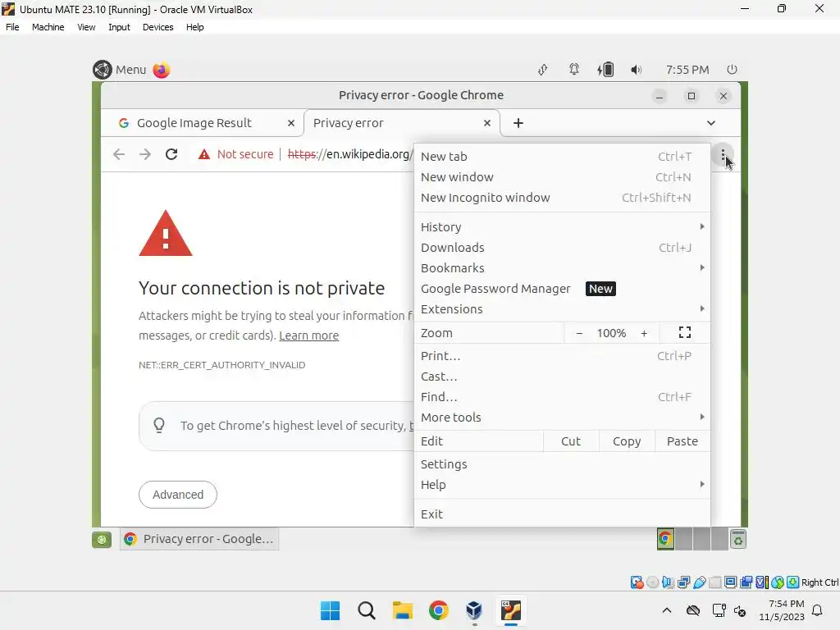Open VirtualBox Manager from taskbar

coord(474,610)
